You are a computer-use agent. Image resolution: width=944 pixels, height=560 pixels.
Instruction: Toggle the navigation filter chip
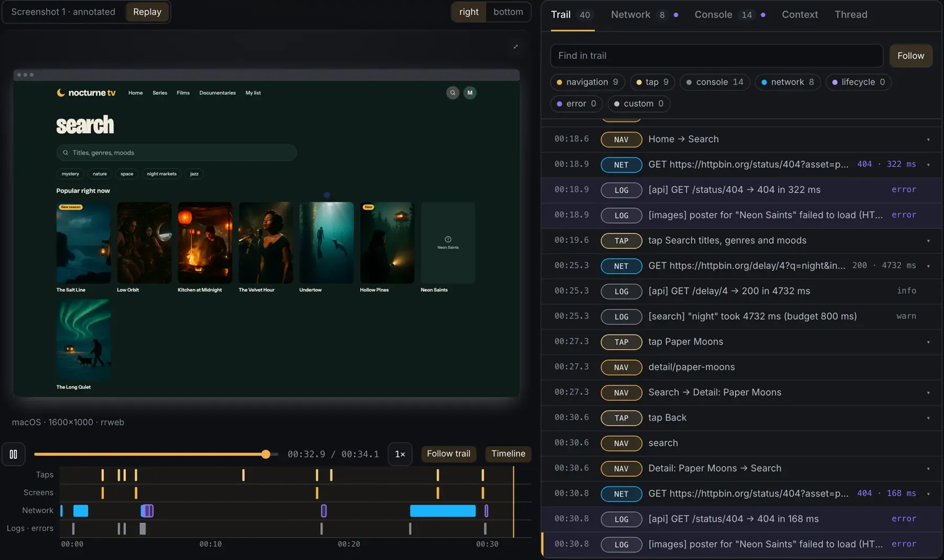[x=587, y=82]
